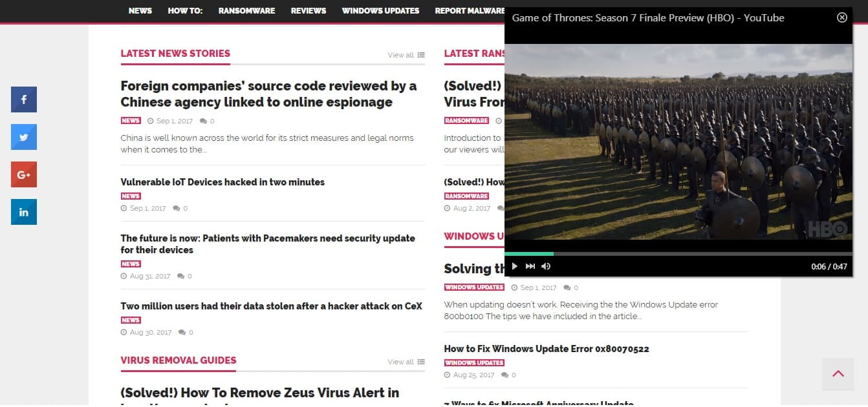
Task: Click the LATEST NEWS STORIES heading
Action: 175,54
